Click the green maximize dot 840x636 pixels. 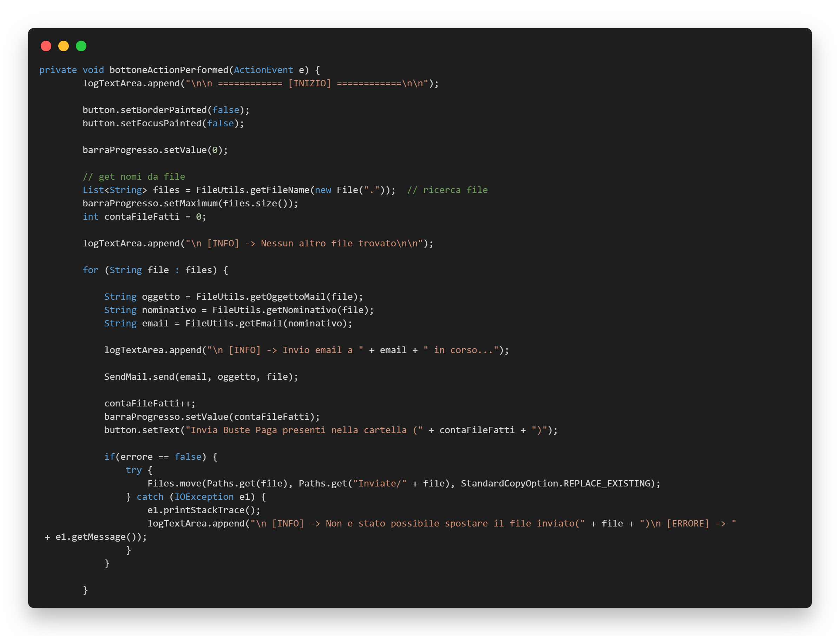[x=81, y=46]
